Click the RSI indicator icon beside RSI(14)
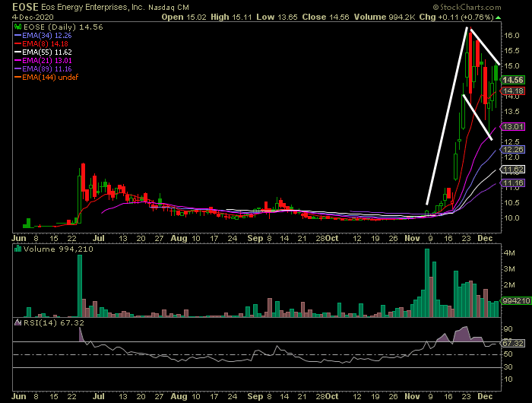Viewport: 532px width, 403px height. [x=17, y=322]
